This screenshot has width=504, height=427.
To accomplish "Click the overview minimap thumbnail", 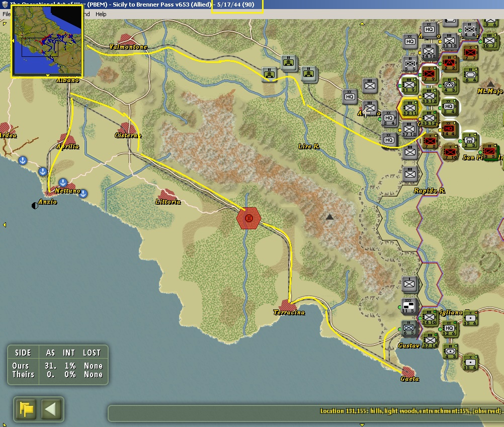I will tap(47, 41).
